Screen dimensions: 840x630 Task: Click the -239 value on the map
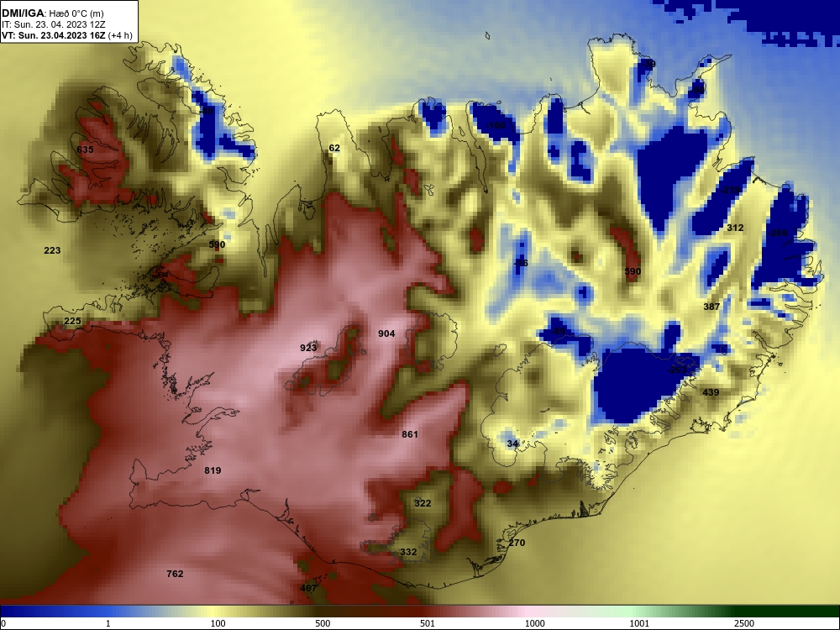tap(729, 190)
